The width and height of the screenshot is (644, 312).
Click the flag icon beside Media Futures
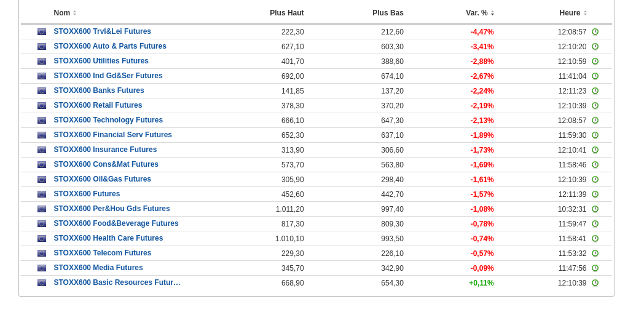tap(42, 268)
